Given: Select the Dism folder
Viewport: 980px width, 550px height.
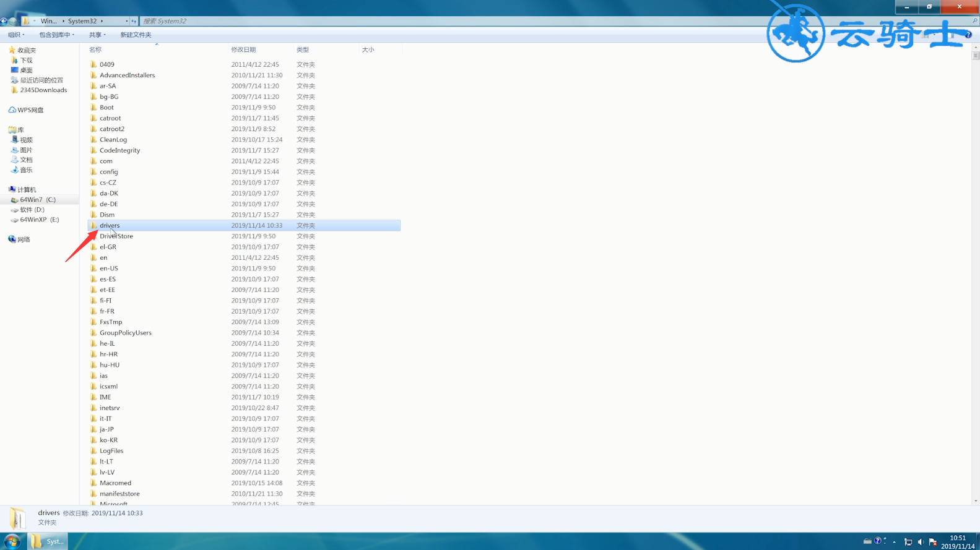Looking at the screenshot, I should click(x=107, y=215).
